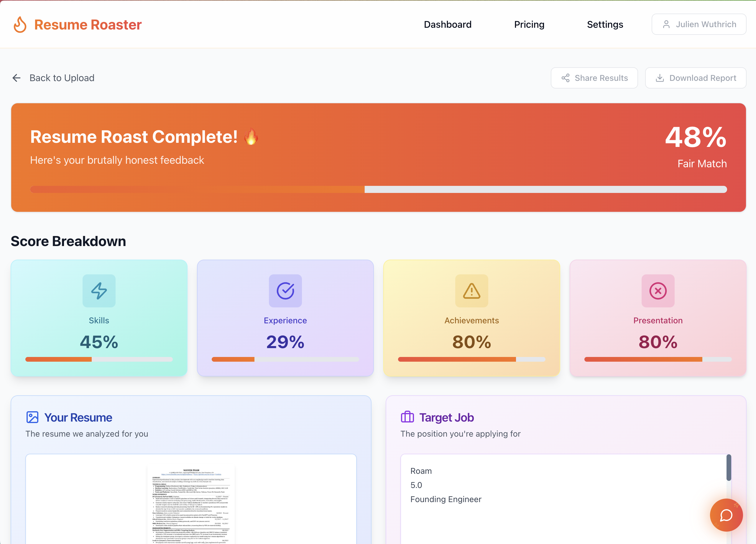Image resolution: width=756 pixels, height=544 pixels.
Task: Open the Dashboard menu item
Action: pos(447,24)
